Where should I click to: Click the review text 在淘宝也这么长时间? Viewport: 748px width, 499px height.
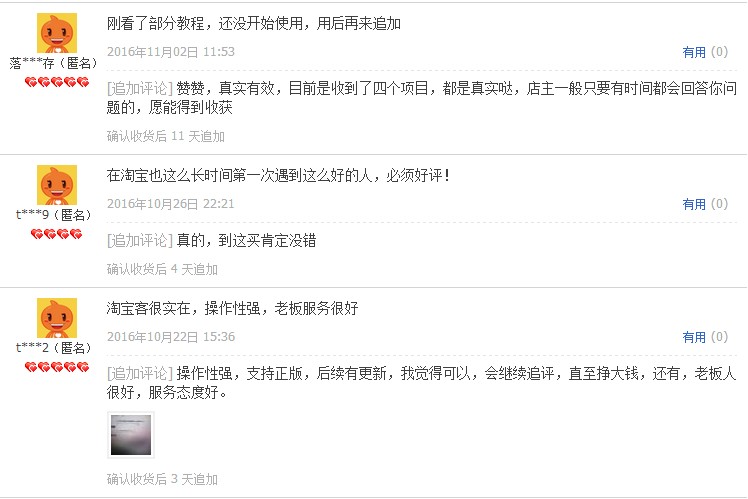[278, 176]
